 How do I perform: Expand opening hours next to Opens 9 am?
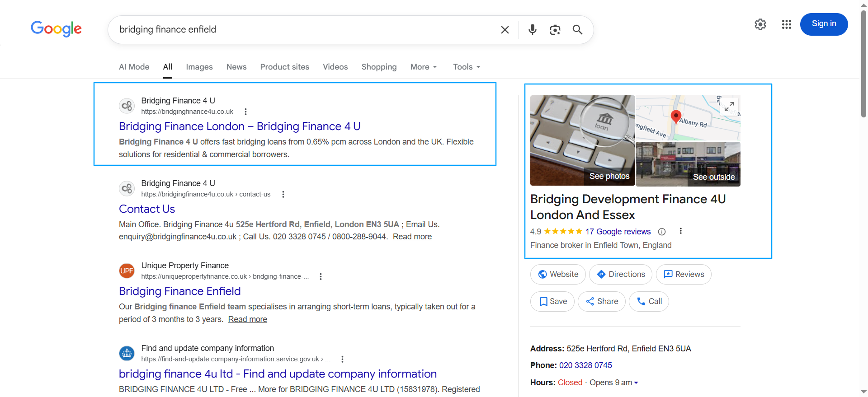pos(636,383)
